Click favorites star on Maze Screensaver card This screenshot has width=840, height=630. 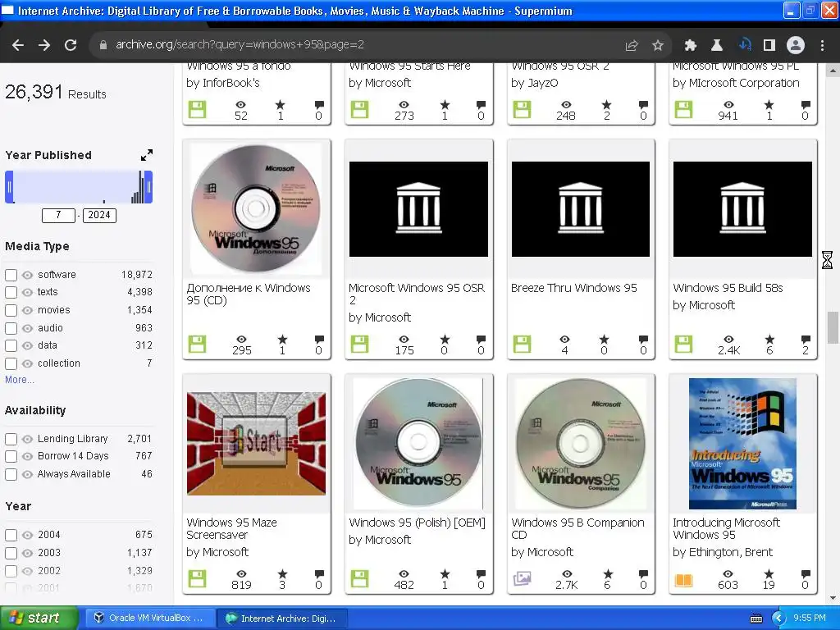tap(282, 574)
